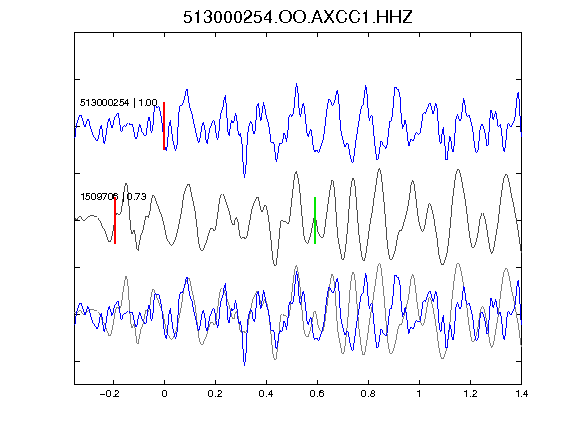The image size is (576, 432).
Task: Click the red pick marker on blue trace
Action: point(164,126)
